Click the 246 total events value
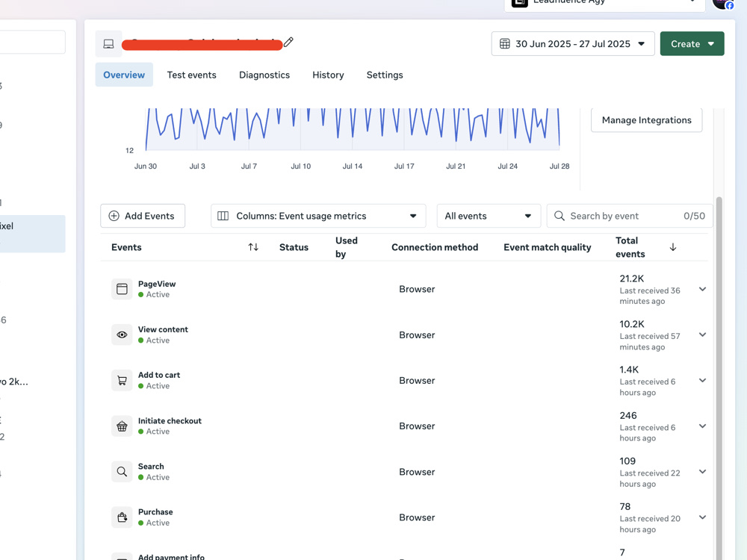Screen dimensions: 747x560 628,416
